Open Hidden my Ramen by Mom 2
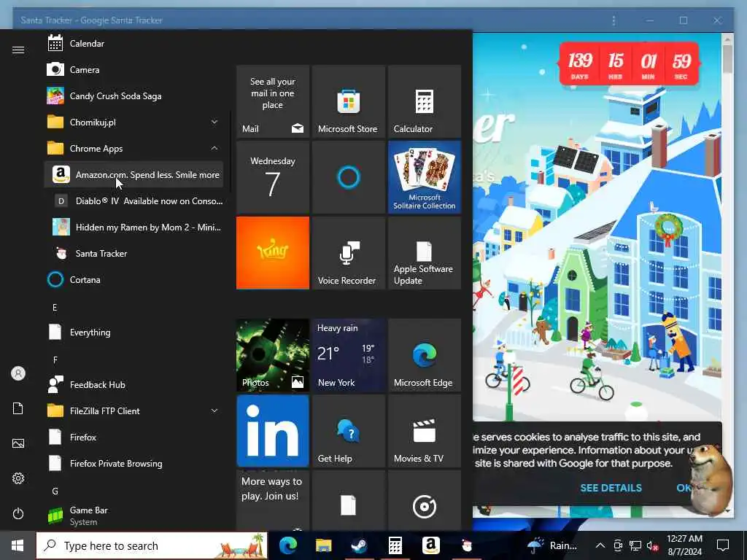 tap(133, 227)
